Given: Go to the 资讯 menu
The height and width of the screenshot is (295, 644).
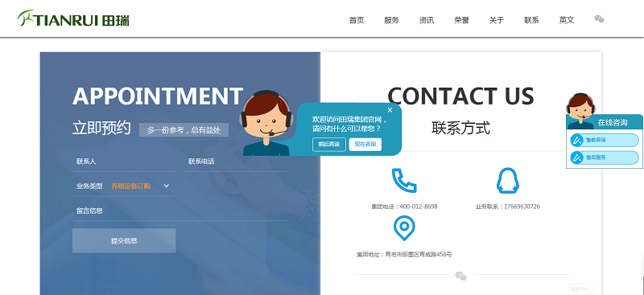Looking at the screenshot, I should click(x=427, y=20).
